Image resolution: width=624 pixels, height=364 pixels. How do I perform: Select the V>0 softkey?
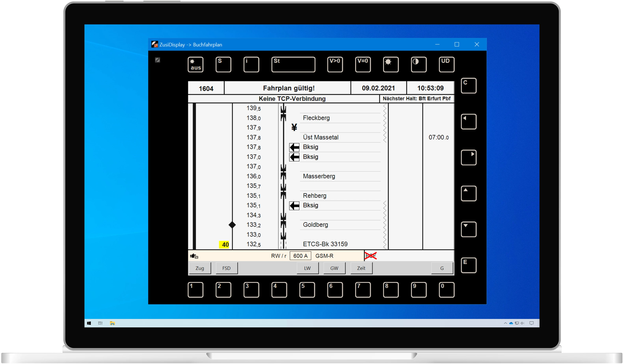(x=335, y=65)
